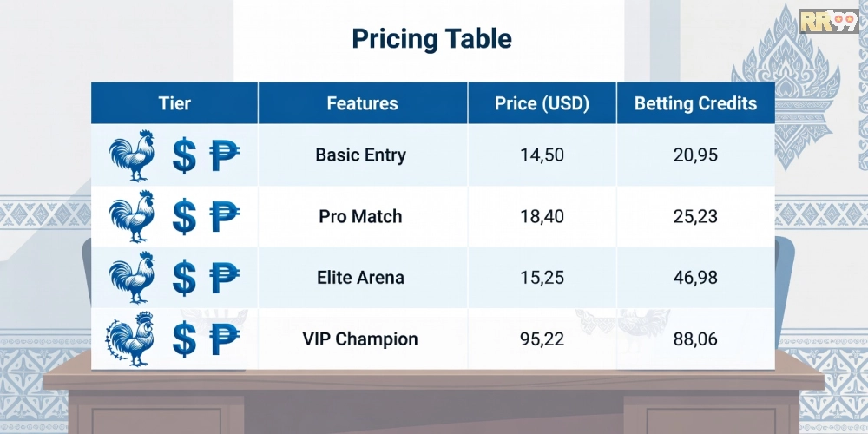
Task: Click the RR99 logo in the corner
Action: [x=828, y=19]
